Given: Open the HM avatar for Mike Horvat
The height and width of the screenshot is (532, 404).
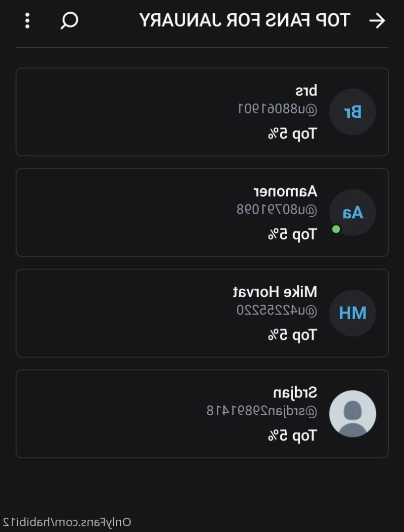Looking at the screenshot, I should point(352,313).
